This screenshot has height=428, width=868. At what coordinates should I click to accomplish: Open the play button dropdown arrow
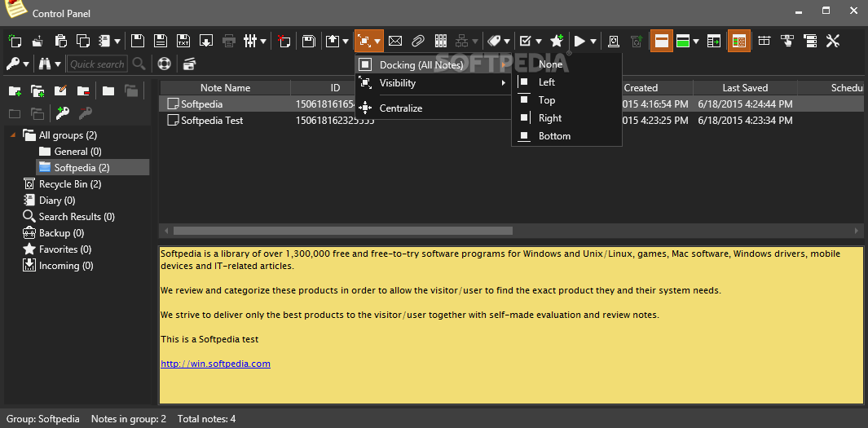pyautogui.click(x=593, y=41)
